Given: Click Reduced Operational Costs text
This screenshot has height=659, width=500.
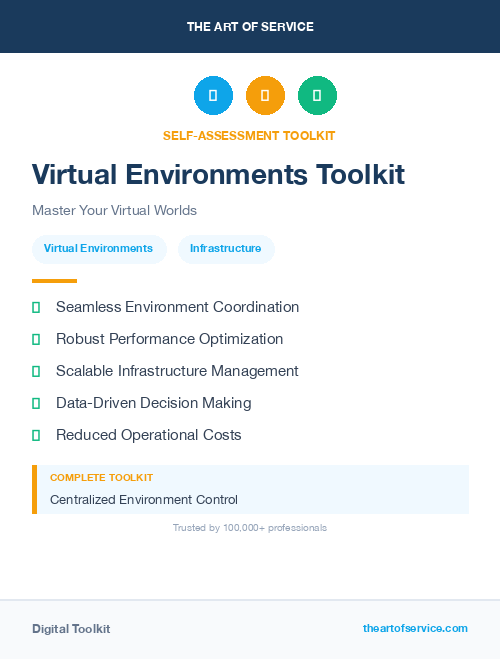Looking at the screenshot, I should coord(148,435).
